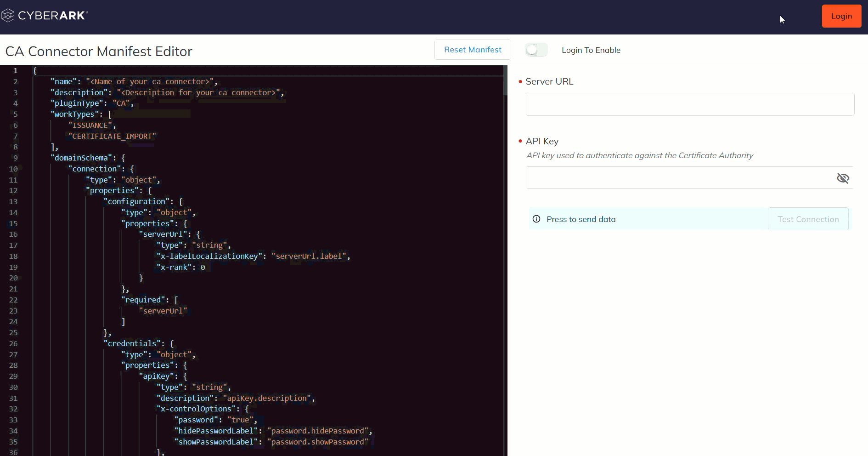Click the "password.showPassword" value
This screenshot has height=456, width=868.
pos(318,442)
